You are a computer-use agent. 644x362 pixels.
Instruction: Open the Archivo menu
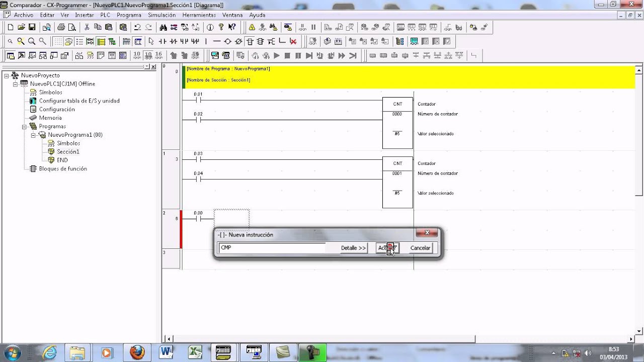24,15
